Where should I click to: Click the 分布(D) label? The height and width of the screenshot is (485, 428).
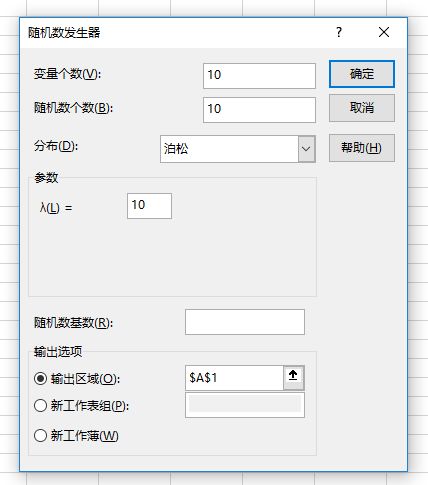click(x=56, y=146)
